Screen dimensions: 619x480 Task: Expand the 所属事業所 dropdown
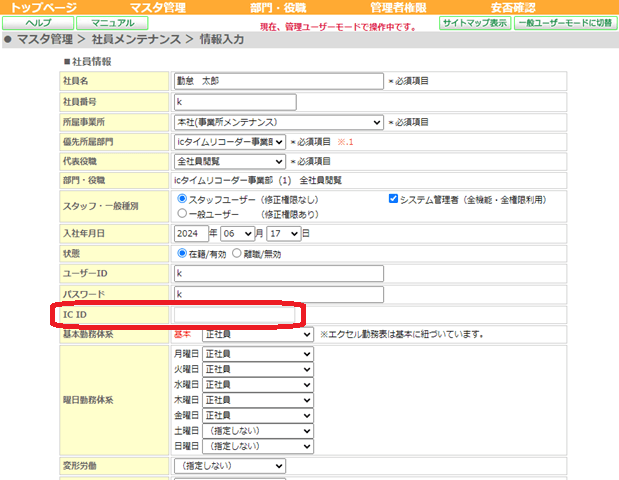coord(279,122)
